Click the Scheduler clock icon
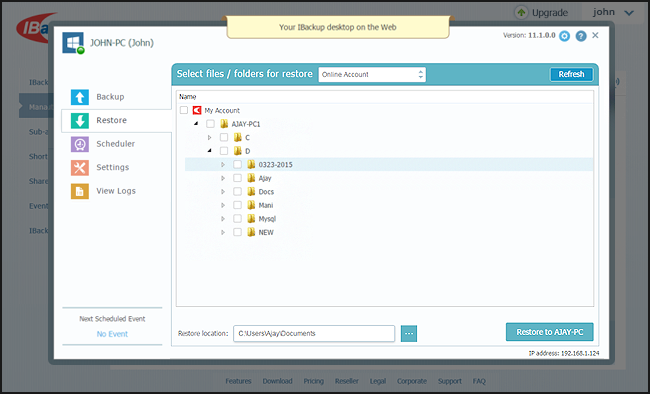The width and height of the screenshot is (650, 394). pos(80,144)
